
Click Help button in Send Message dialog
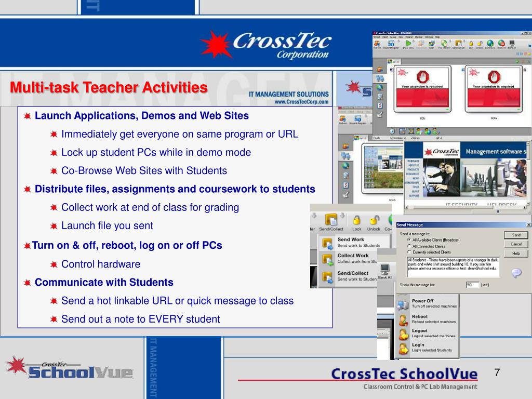pyautogui.click(x=516, y=254)
